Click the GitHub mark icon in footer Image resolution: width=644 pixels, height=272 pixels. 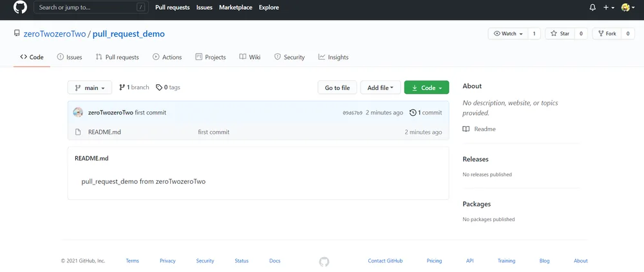point(324,262)
